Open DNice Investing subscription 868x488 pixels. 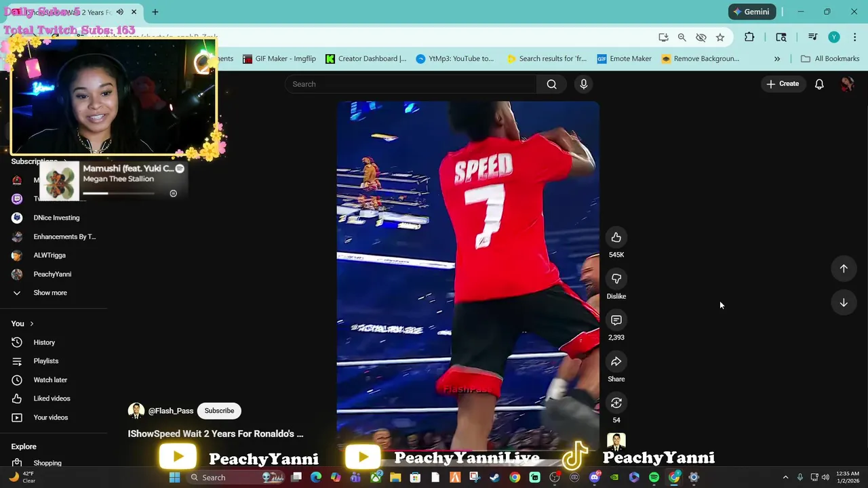coord(56,218)
